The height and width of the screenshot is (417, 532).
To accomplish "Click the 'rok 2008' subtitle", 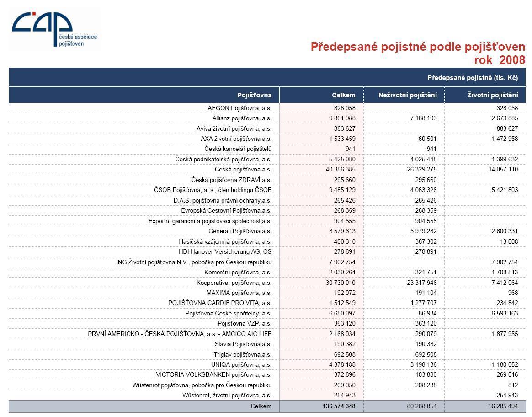I will click(500, 60).
